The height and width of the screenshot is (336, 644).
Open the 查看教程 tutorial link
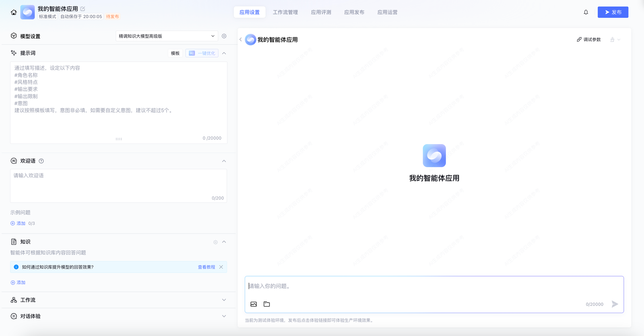point(206,267)
